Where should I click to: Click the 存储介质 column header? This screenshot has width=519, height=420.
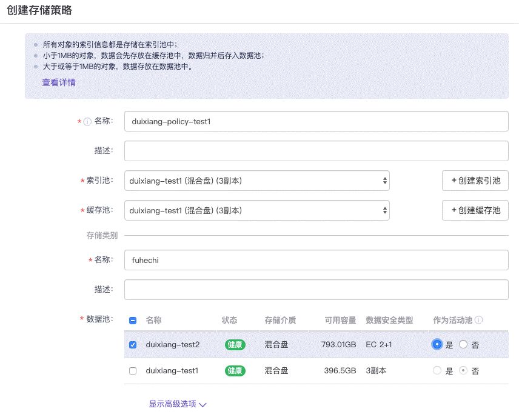tap(280, 320)
